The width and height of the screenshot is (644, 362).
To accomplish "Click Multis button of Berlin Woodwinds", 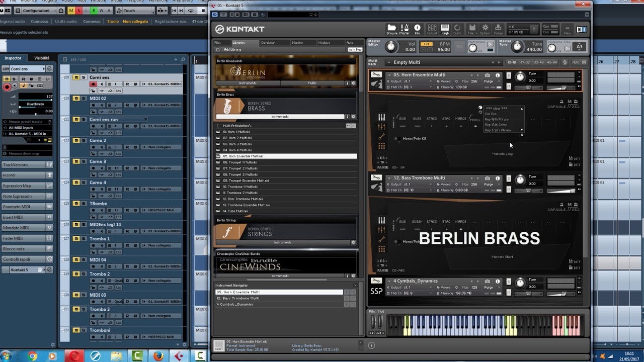I will point(312,83).
